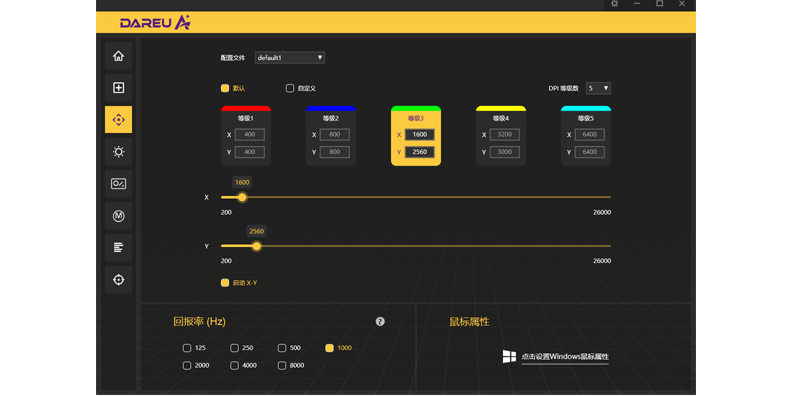Enable the 自定义 checkbox
This screenshot has width=792, height=396.
click(290, 88)
